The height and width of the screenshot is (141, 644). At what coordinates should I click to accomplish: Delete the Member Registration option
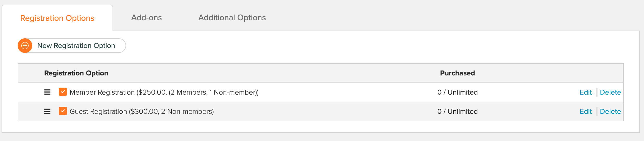(610, 92)
